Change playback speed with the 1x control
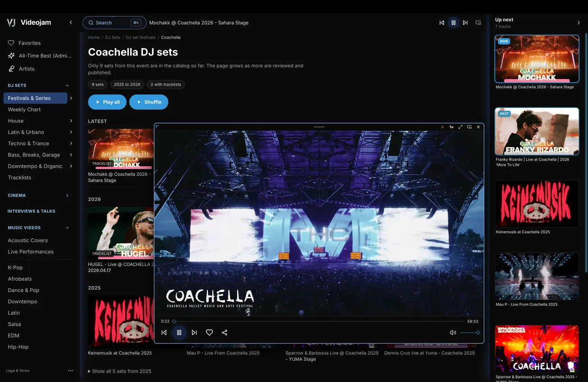 coord(451,127)
